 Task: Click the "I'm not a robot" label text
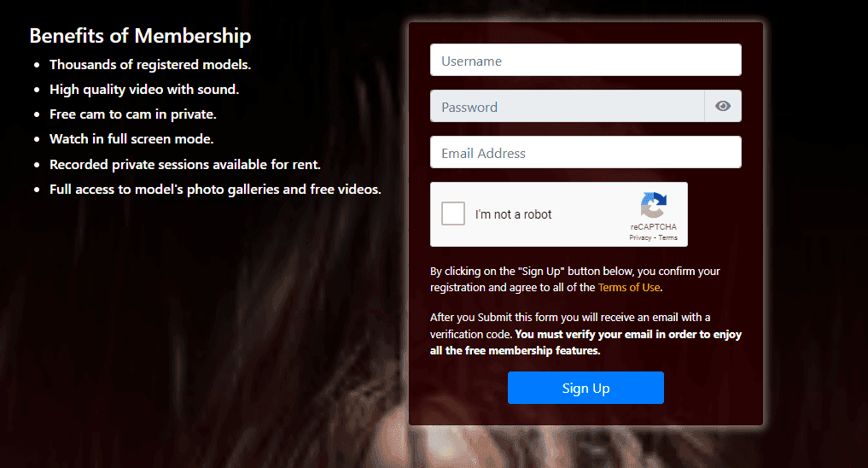513,214
